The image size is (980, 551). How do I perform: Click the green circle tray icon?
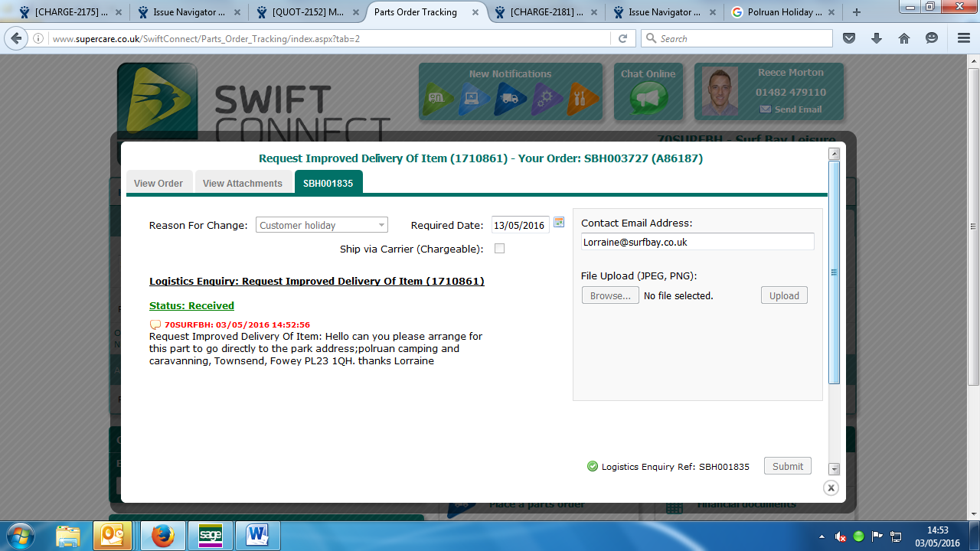(859, 536)
